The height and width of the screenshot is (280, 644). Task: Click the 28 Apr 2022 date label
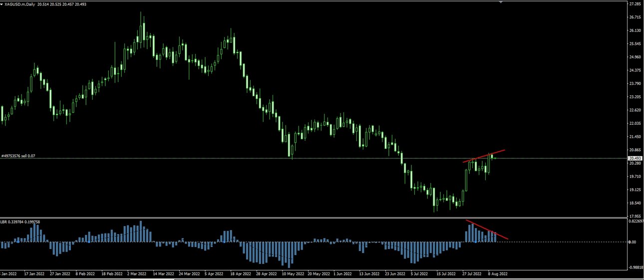pyautogui.click(x=266, y=274)
